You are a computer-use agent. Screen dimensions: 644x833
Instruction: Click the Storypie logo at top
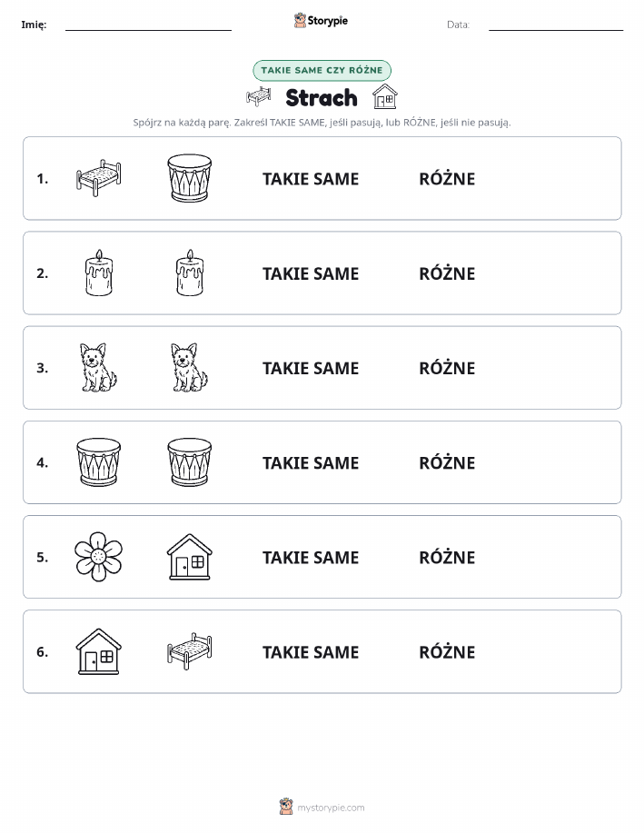tap(321, 21)
